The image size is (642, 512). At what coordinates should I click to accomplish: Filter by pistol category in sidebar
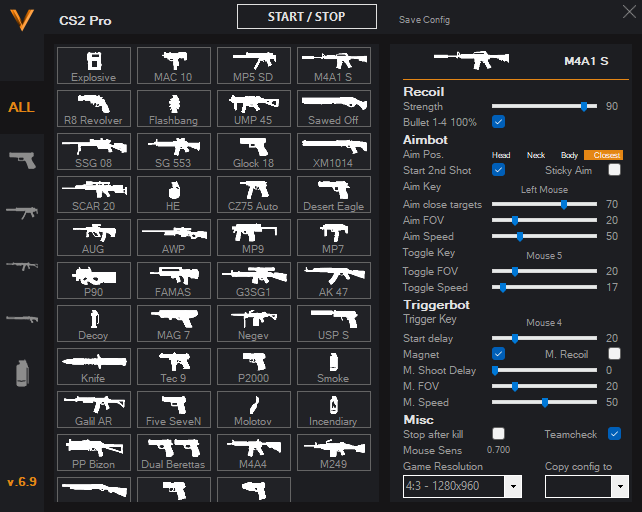[x=23, y=160]
